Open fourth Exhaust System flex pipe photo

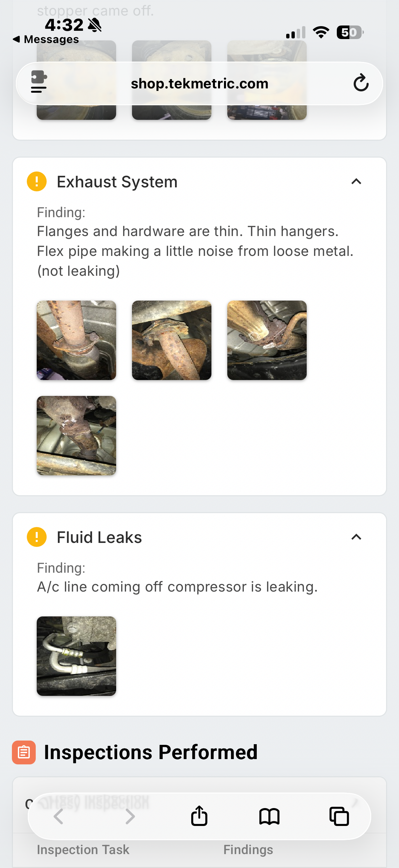coord(76,435)
